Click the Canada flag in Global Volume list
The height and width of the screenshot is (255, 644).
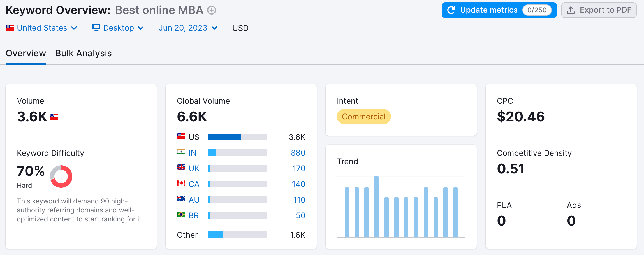tap(181, 184)
